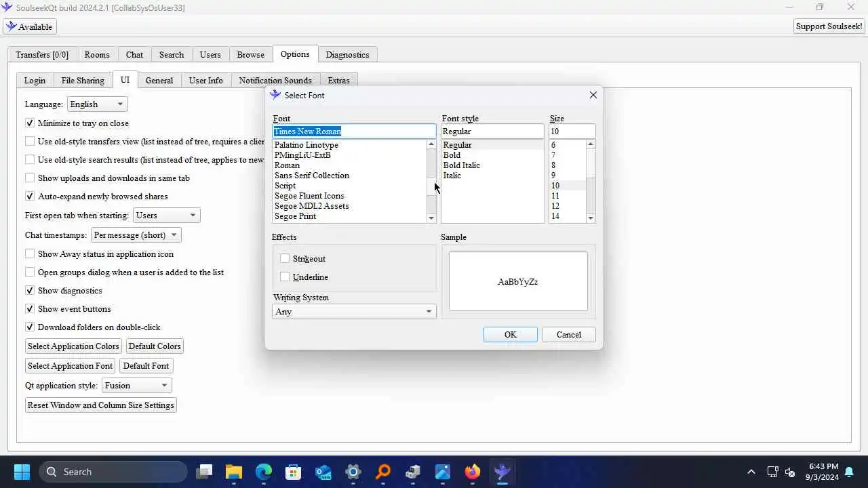This screenshot has width=868, height=488.
Task: Click the network status icon in the tray
Action: [x=772, y=472]
